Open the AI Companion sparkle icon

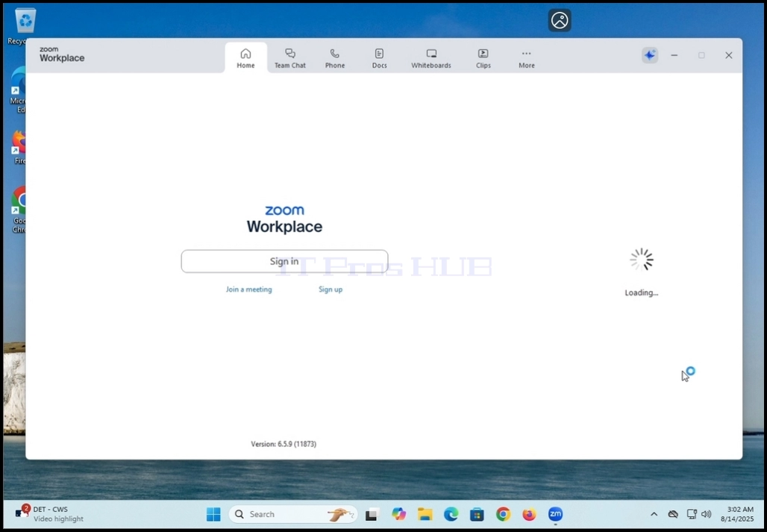click(650, 55)
